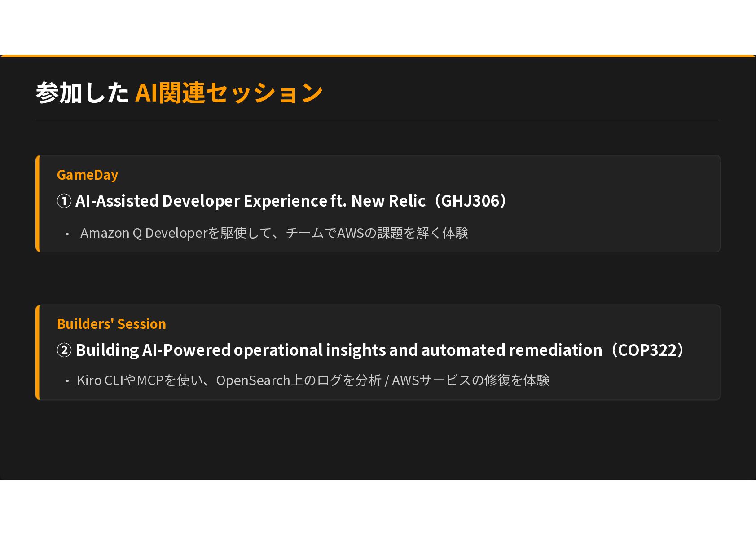Click the orange AI関連セッション heading
This screenshot has width=756, height=535.
pyautogui.click(x=229, y=93)
